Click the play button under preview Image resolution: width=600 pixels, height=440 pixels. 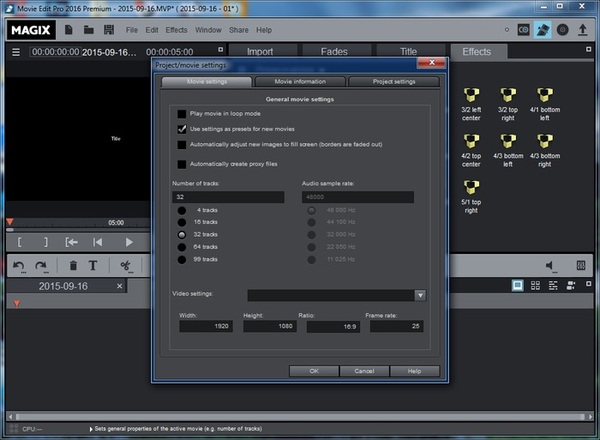129,242
